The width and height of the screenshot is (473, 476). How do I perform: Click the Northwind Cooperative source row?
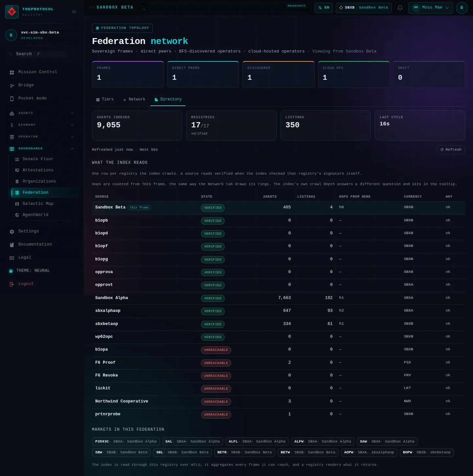(x=279, y=401)
